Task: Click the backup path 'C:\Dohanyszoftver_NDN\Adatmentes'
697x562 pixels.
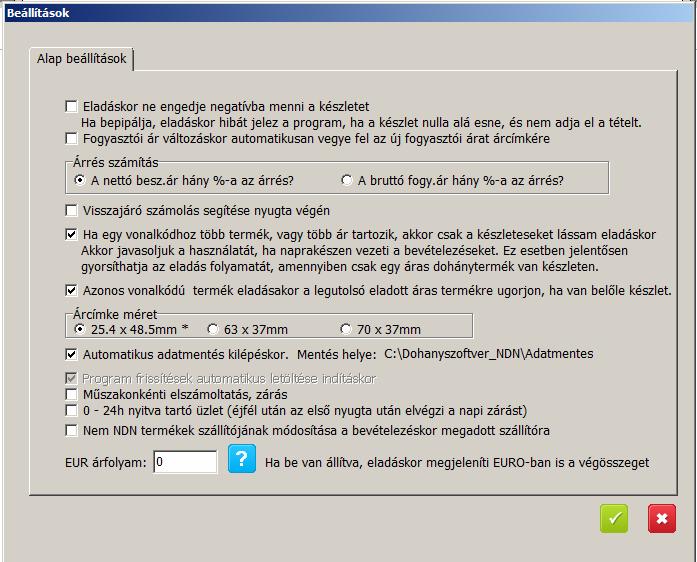Action: (x=489, y=353)
